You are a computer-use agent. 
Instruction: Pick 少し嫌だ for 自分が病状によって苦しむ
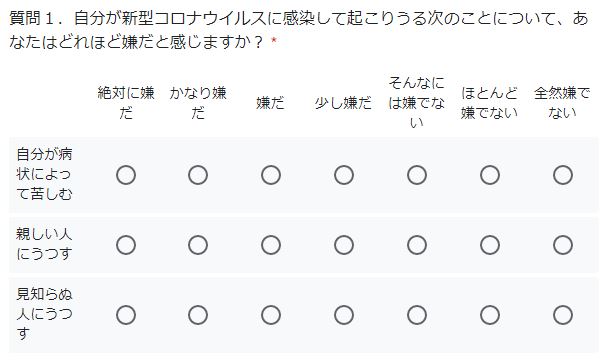point(344,175)
